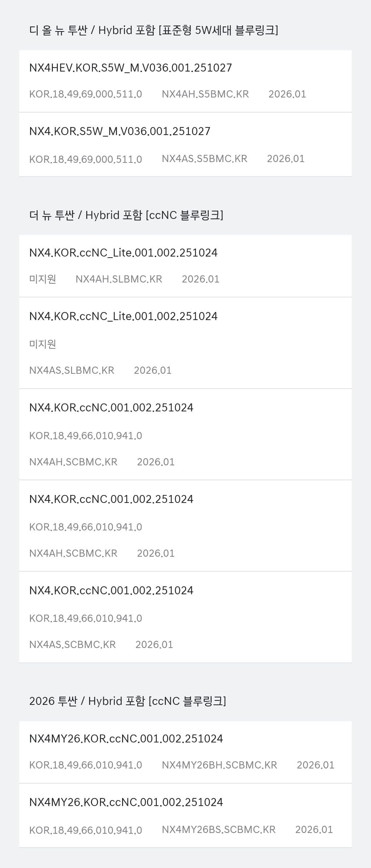Select the 2026 투싼 section heading
371x868 pixels.
128,701
